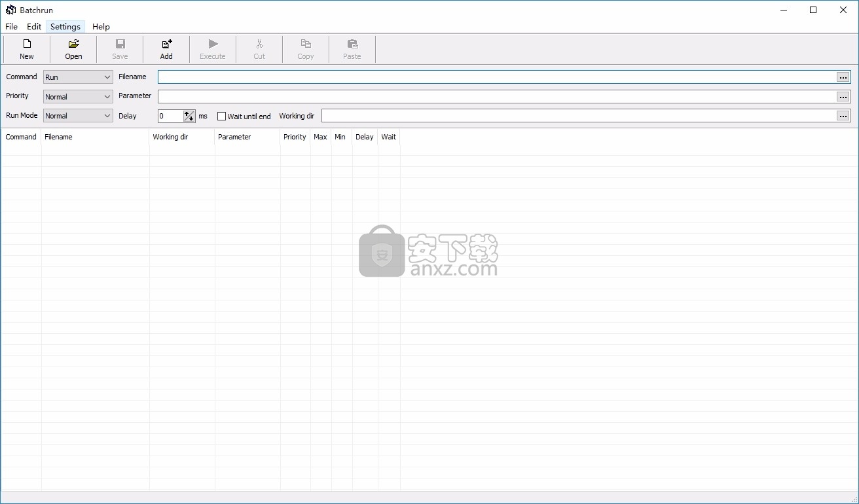Image resolution: width=859 pixels, height=504 pixels.
Task: Open an existing batch file via Open icon
Action: tap(73, 45)
